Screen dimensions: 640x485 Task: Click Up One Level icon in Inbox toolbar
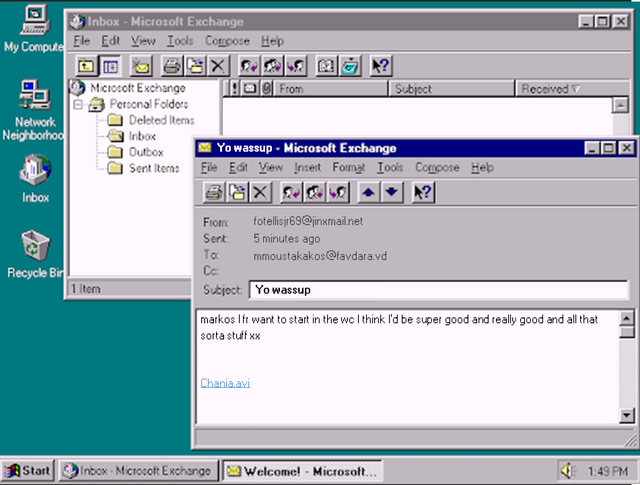pyautogui.click(x=87, y=66)
